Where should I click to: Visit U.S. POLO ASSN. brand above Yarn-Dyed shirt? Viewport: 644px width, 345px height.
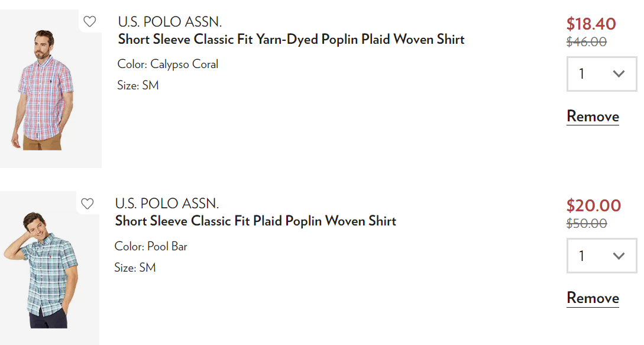[170, 22]
